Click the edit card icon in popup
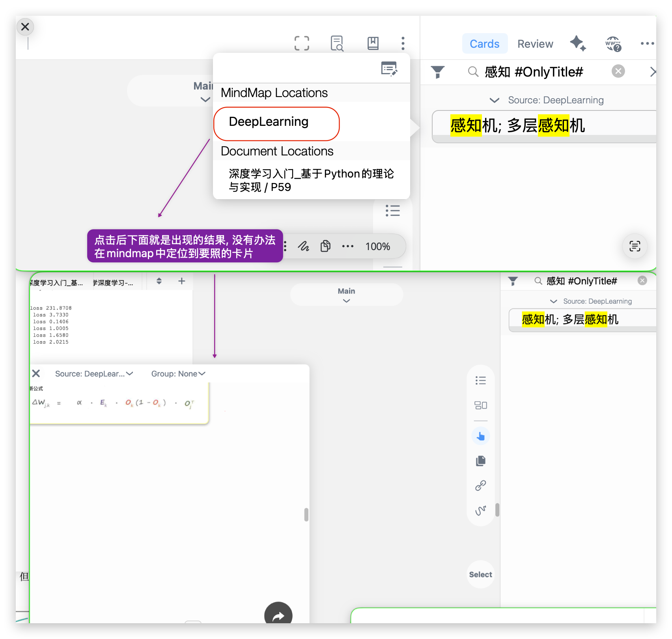Image resolution: width=672 pixels, height=639 pixels. (x=389, y=69)
